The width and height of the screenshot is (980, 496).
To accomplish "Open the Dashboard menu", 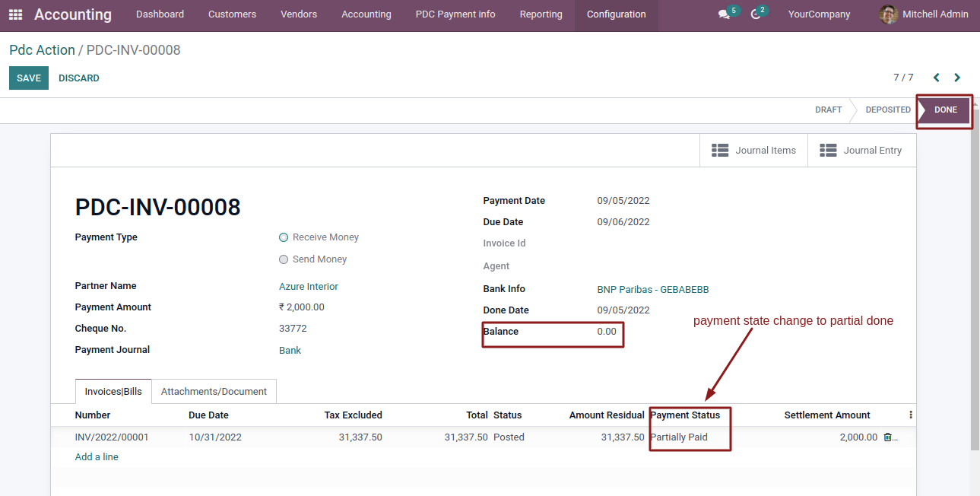I will 160,14.
